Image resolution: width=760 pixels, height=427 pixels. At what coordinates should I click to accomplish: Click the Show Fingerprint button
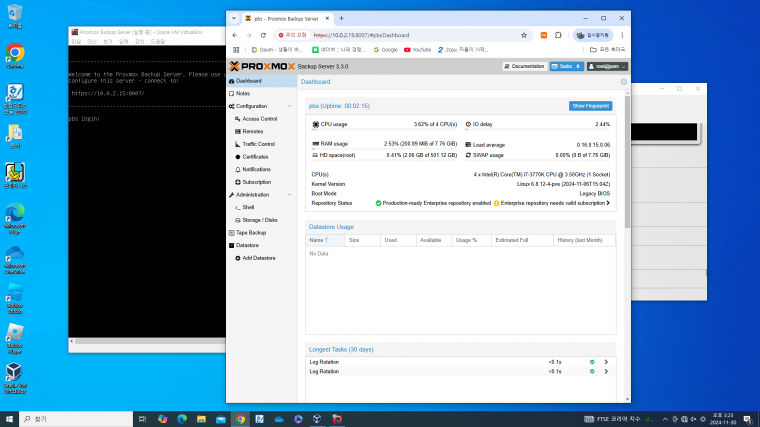[590, 106]
